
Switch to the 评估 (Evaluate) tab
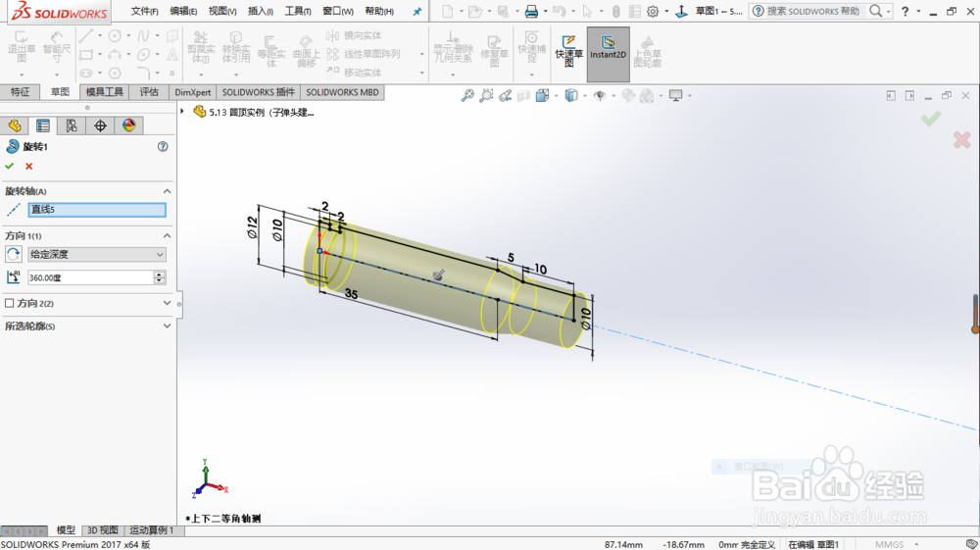pyautogui.click(x=149, y=92)
